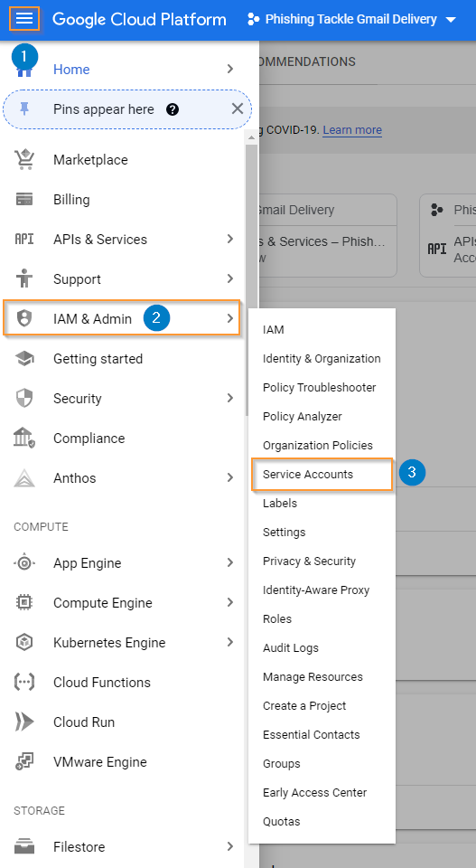
Task: Click the Billing card icon
Action: 24,199
